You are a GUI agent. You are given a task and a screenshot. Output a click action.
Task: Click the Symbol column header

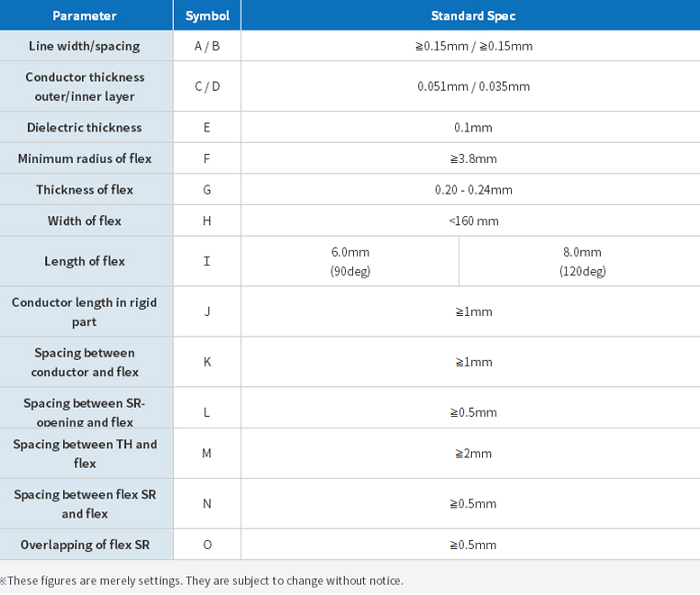click(x=207, y=15)
